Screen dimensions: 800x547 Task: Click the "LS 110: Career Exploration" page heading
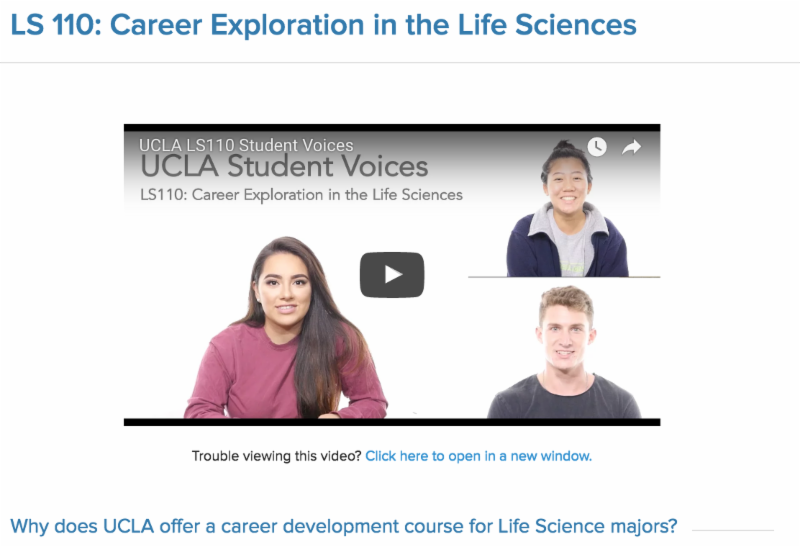click(323, 25)
